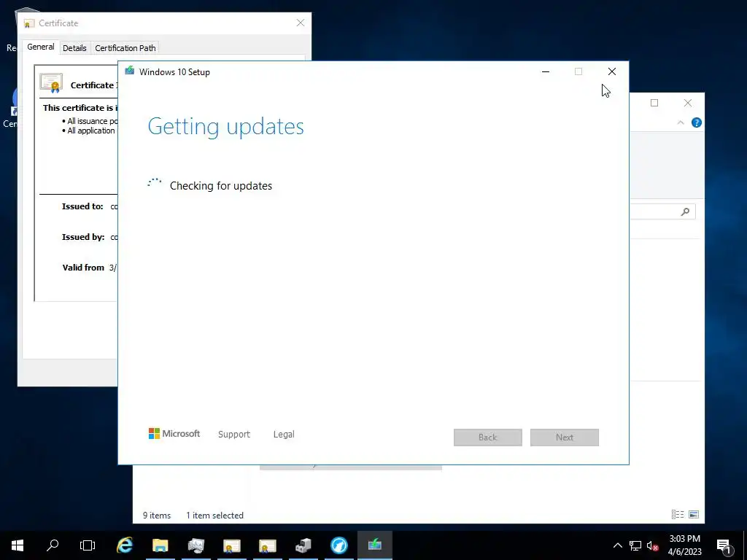The image size is (747, 560).
Task: Click the Certificate dialog title icon
Action: (29, 23)
